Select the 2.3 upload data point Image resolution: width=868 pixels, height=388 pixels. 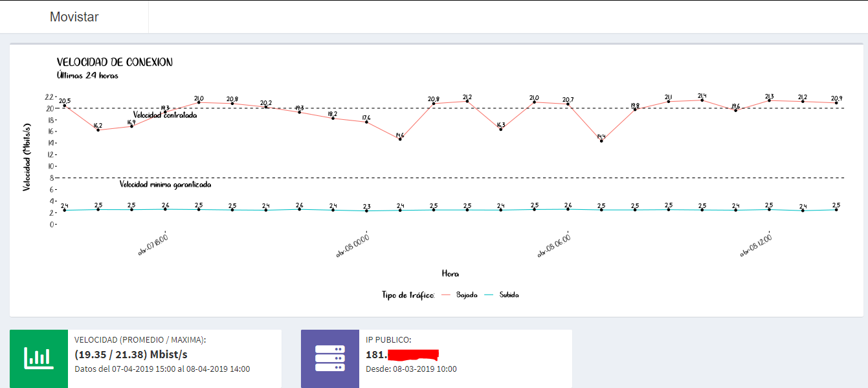pyautogui.click(x=366, y=211)
